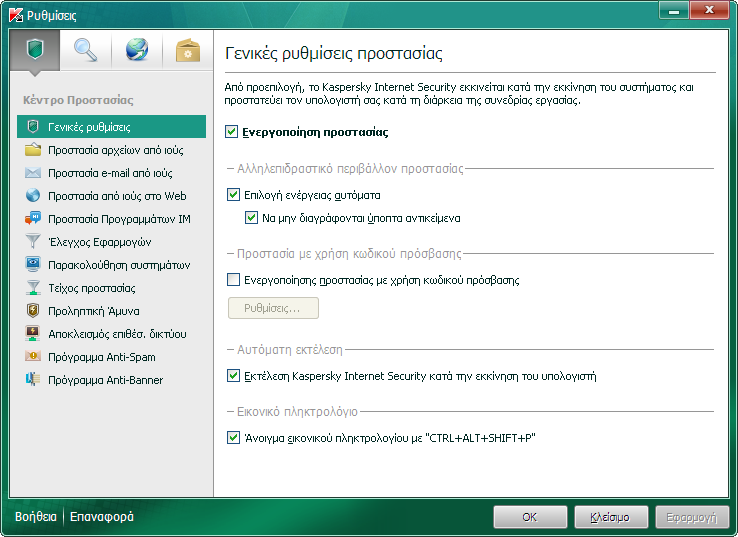The image size is (738, 537).
Task: Open Προστασία αρχείων από ιούς settings
Action: click(112, 150)
